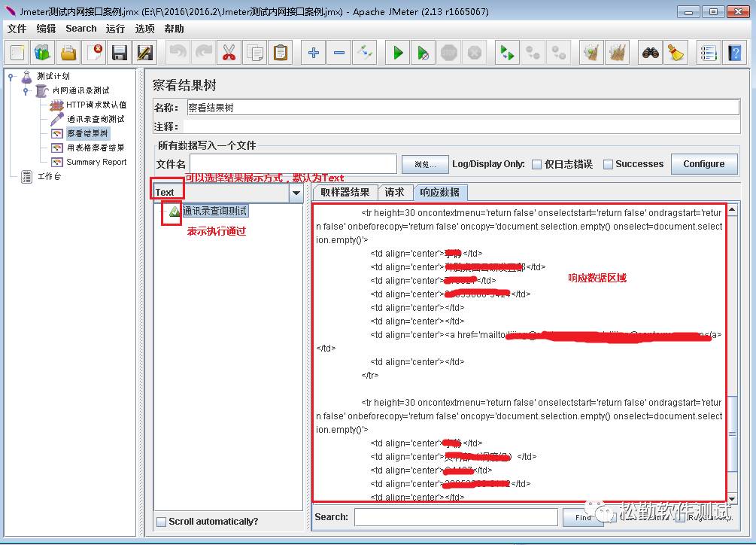The width and height of the screenshot is (756, 545).
Task: Click the response scrollbar down arrow
Action: (x=732, y=499)
